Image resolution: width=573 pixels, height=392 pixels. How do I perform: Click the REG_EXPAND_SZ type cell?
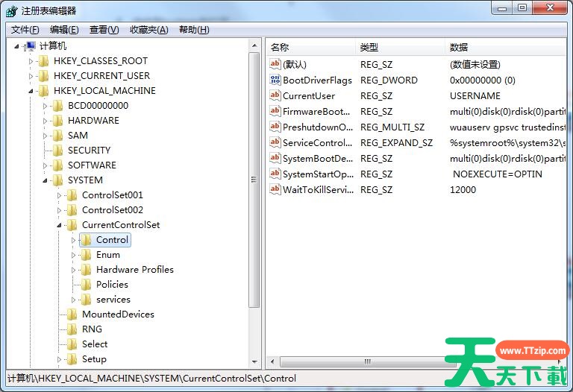[396, 142]
